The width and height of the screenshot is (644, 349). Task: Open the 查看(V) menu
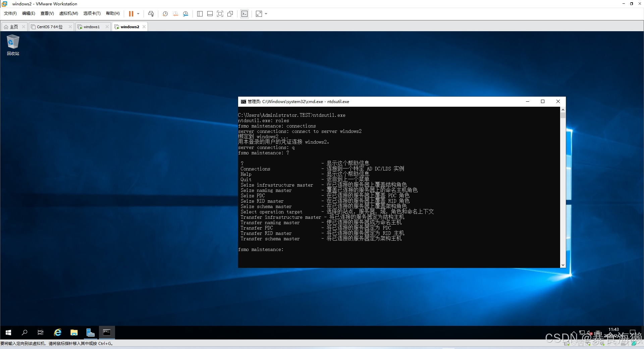click(47, 13)
